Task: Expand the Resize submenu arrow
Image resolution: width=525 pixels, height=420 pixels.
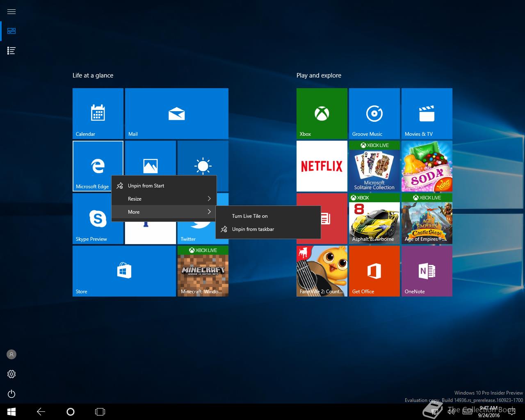Action: click(x=209, y=199)
